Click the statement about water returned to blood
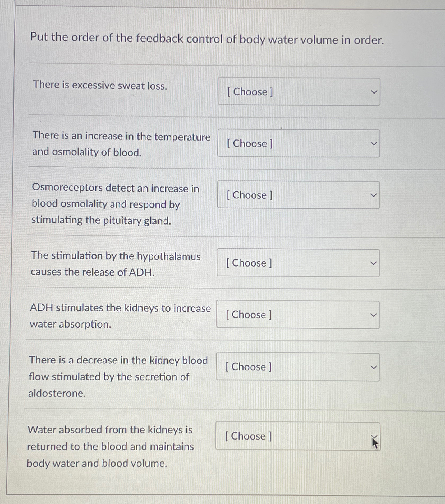The height and width of the screenshot is (504, 445). 110,446
